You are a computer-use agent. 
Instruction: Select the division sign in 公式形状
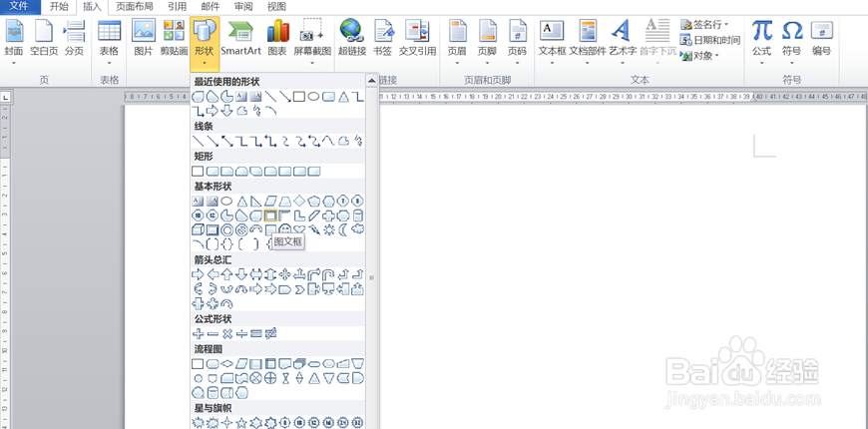pyautogui.click(x=241, y=333)
